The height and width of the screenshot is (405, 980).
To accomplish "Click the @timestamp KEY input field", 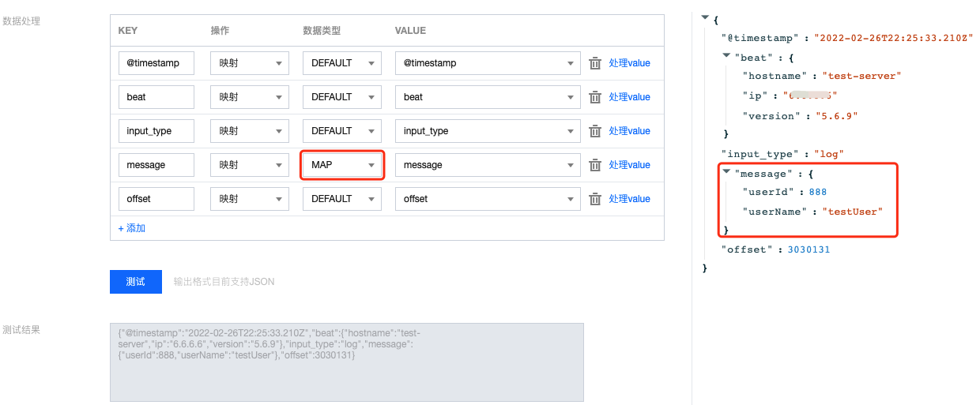I will pyautogui.click(x=156, y=63).
